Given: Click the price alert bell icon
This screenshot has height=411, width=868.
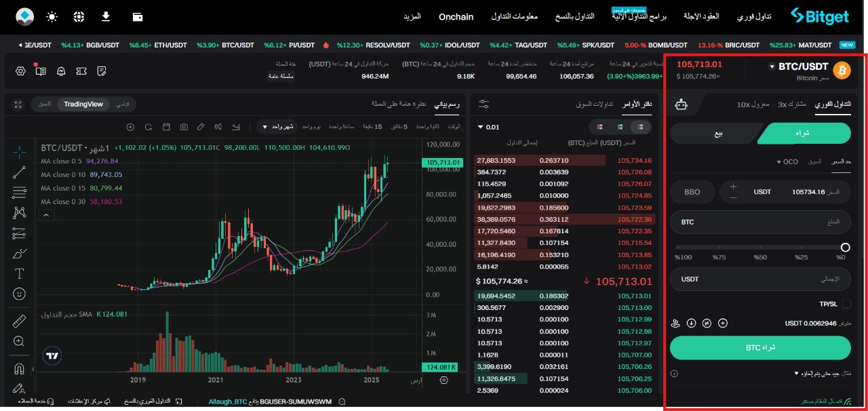Looking at the screenshot, I should [x=61, y=71].
